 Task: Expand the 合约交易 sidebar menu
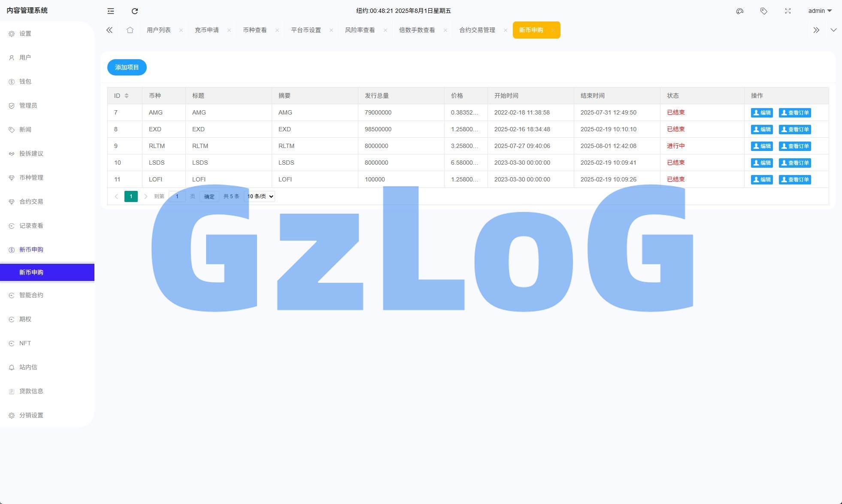coord(31,202)
